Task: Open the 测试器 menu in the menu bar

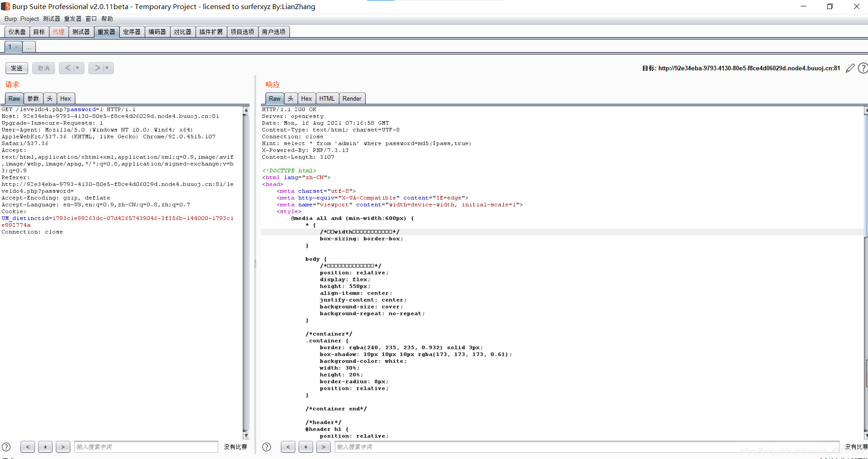Action: click(52, 19)
